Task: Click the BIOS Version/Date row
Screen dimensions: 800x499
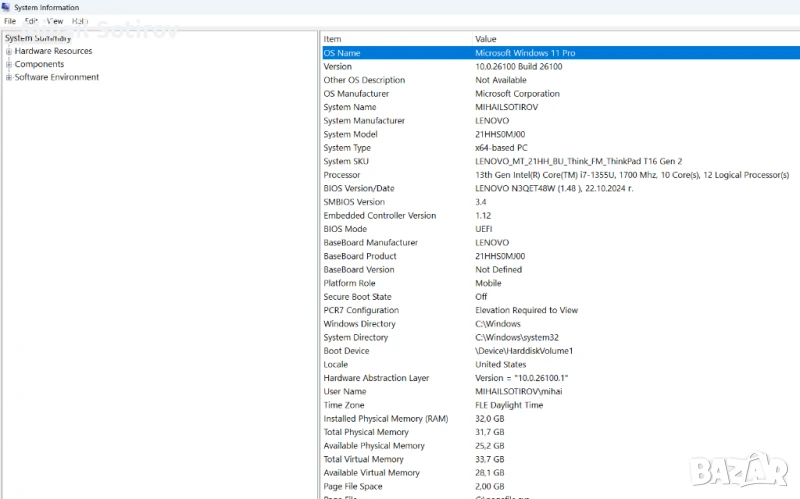Action: pos(359,188)
